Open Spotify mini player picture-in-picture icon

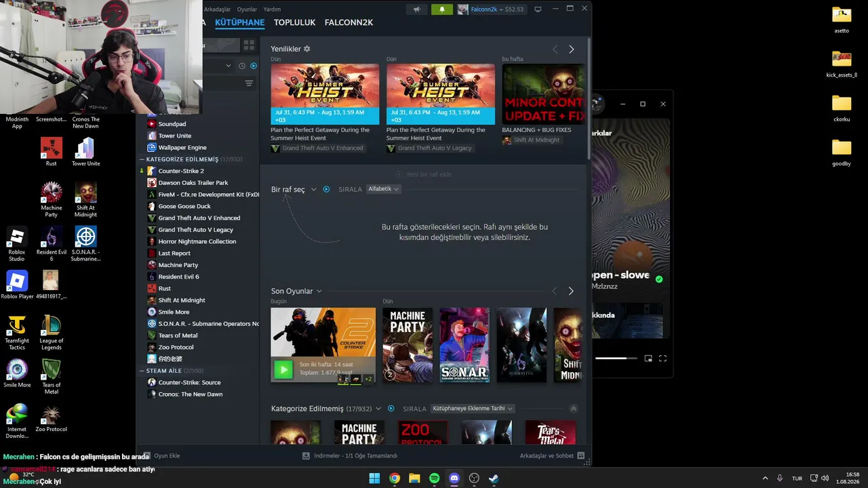click(x=648, y=358)
